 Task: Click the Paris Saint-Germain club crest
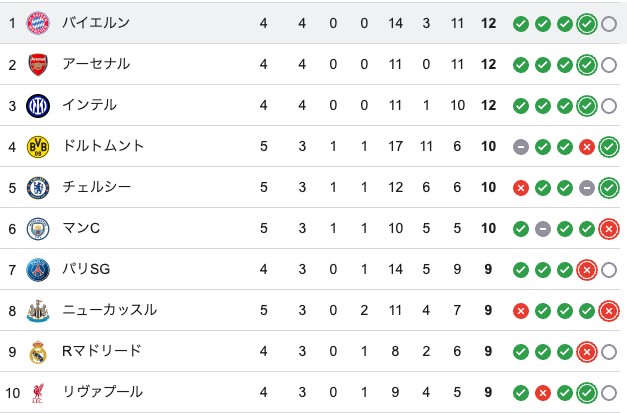[x=38, y=270]
